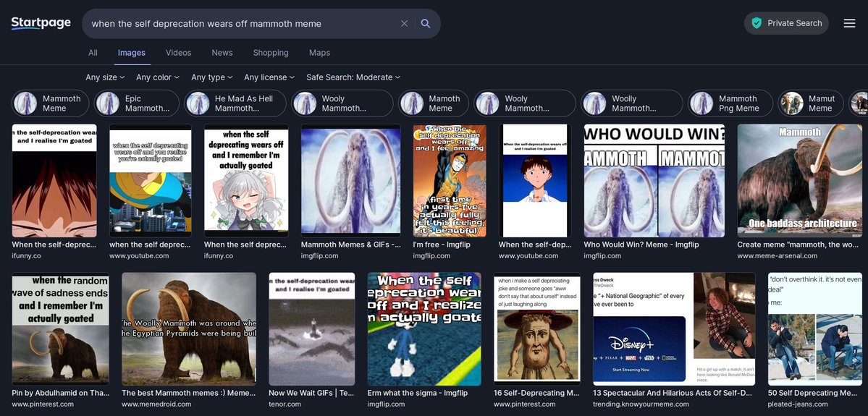Choose the Woolly Mammoth chip

click(x=631, y=103)
